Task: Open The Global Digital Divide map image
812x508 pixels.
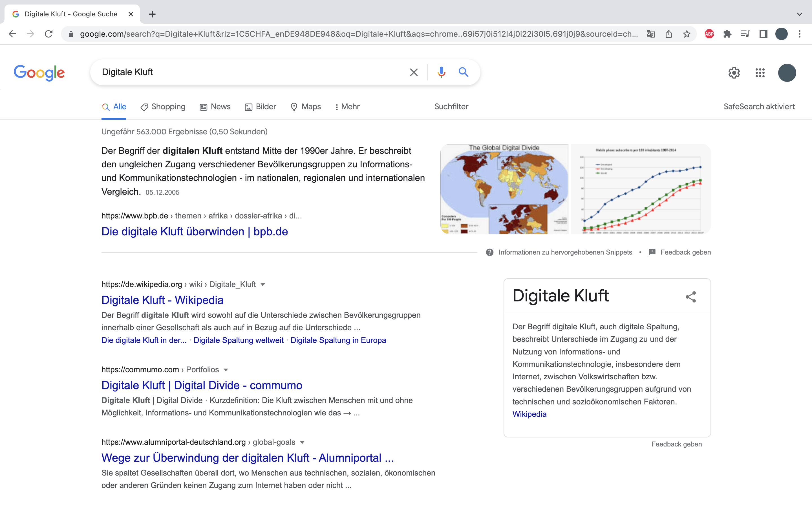Action: tap(504, 189)
